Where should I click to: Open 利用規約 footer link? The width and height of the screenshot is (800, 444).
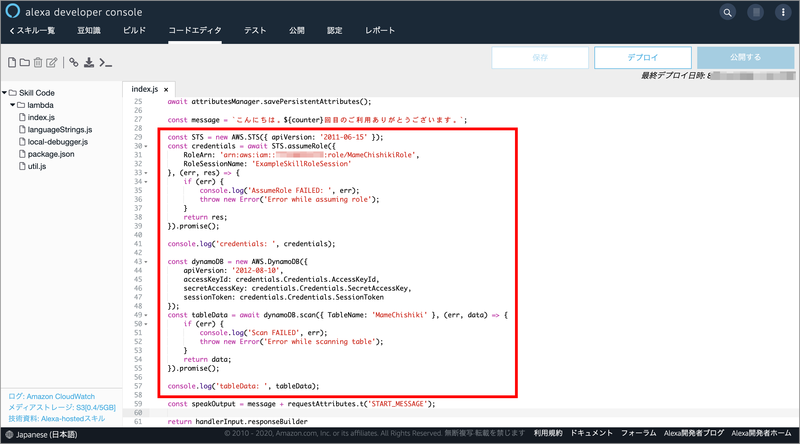[x=548, y=433]
